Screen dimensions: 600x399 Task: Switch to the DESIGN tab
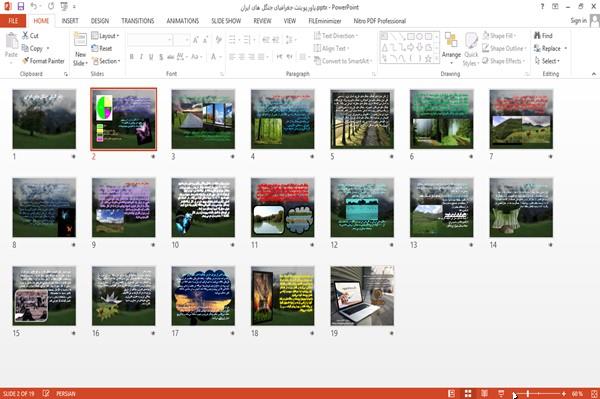(x=100, y=21)
